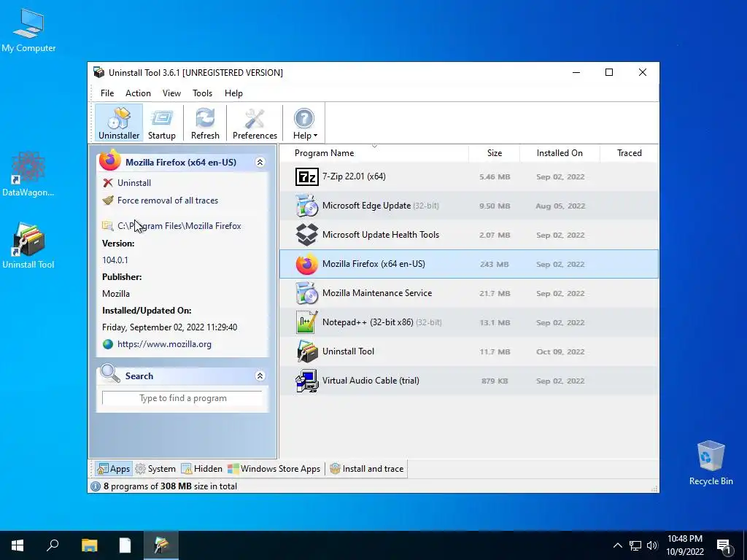The image size is (747, 560).
Task: Open the notification center icon
Action: pos(724,546)
